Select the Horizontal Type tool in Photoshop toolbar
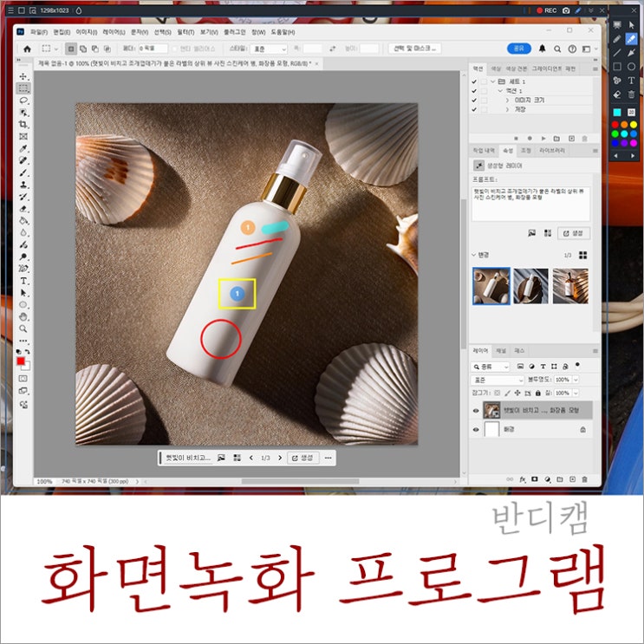The image size is (644, 644). coord(23,281)
